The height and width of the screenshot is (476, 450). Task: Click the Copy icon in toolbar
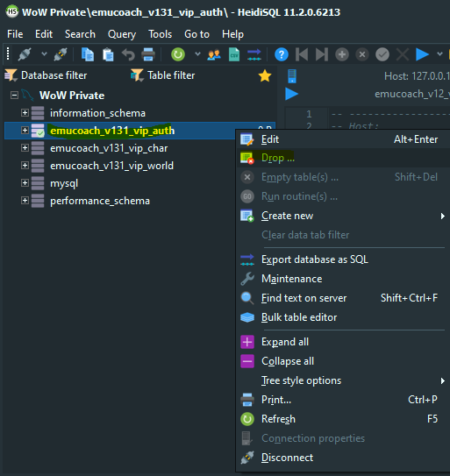pos(88,54)
